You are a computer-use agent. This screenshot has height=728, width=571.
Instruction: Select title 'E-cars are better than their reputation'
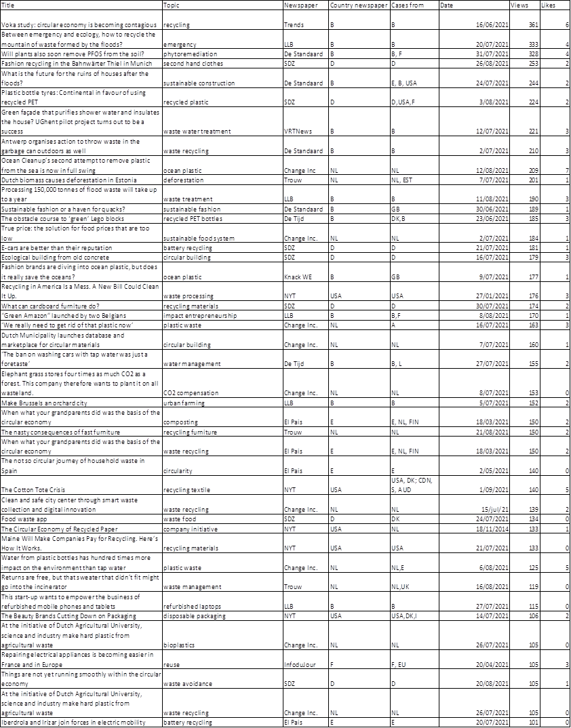[81, 248]
